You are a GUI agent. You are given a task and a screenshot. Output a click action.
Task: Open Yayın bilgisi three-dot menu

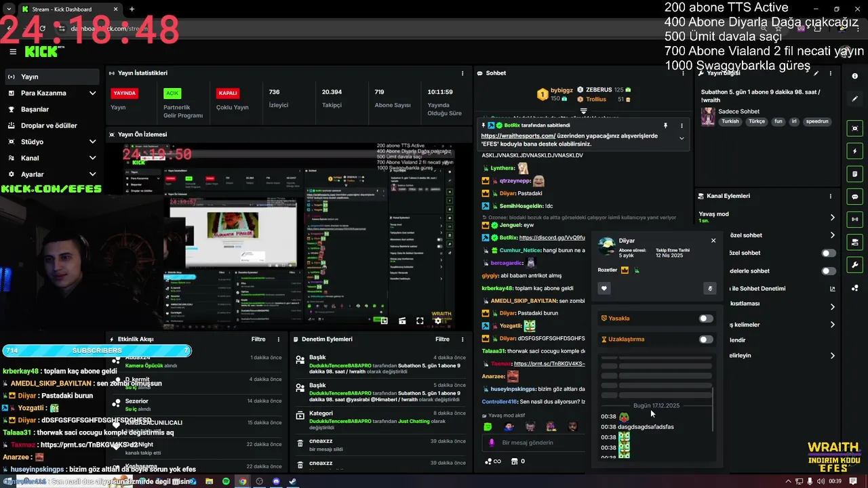click(x=831, y=73)
